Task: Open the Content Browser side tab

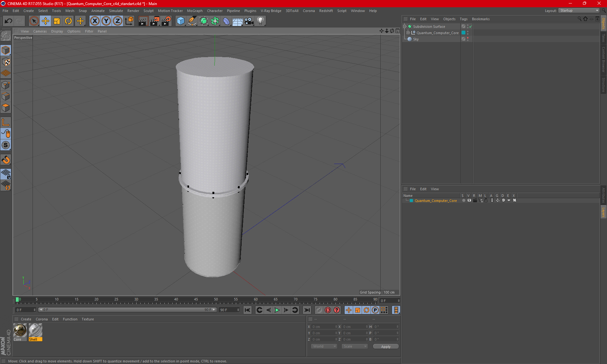Action: point(603,60)
